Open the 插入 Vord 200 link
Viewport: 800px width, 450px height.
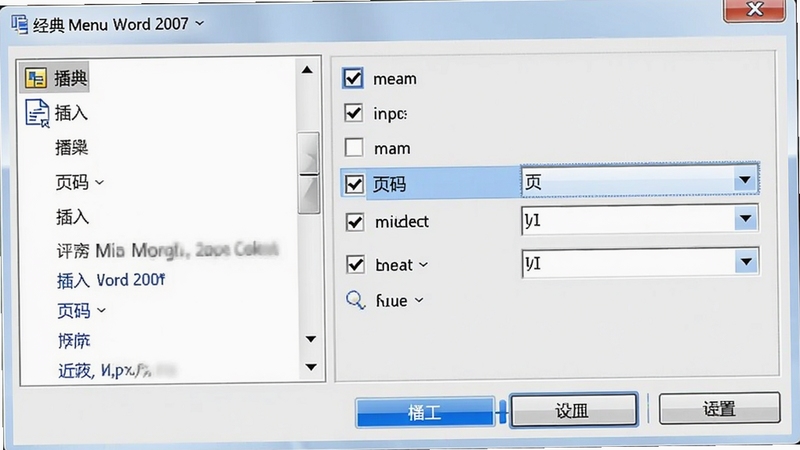[111, 280]
